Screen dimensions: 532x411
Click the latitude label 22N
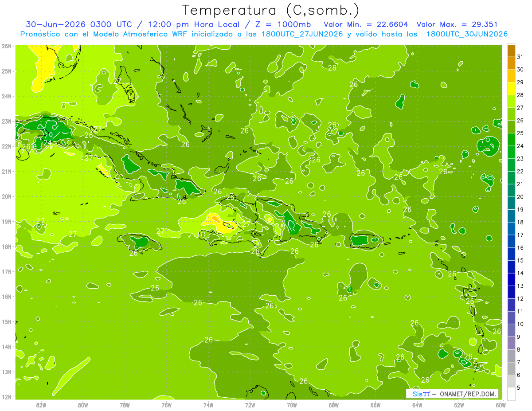[7, 146]
